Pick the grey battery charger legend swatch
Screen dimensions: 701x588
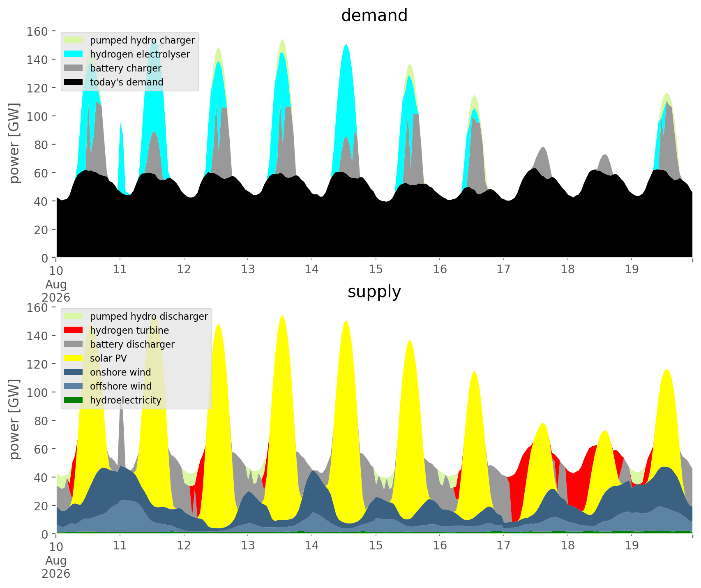point(74,68)
